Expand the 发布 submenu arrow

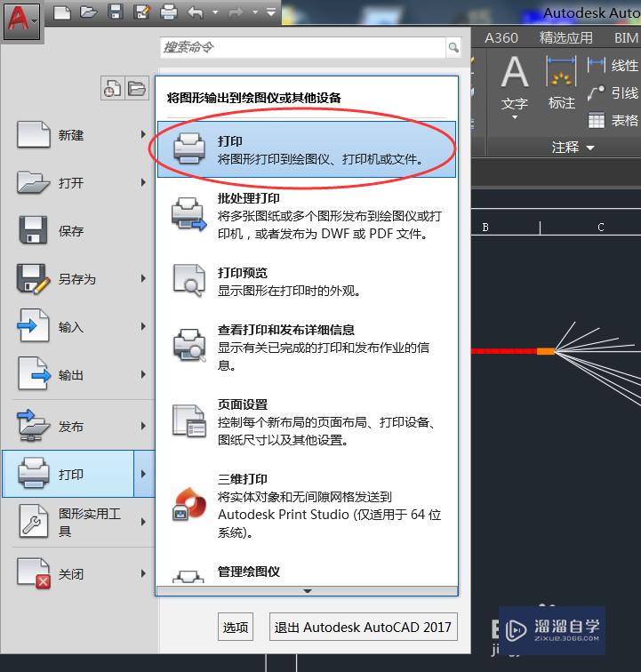tap(144, 426)
